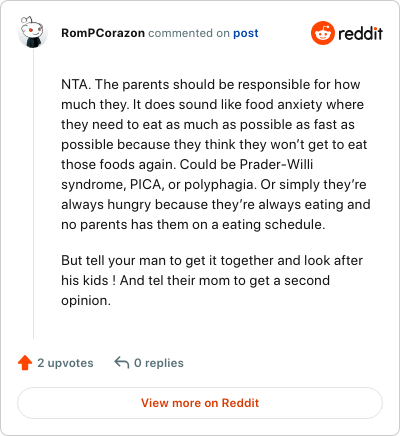This screenshot has width=400, height=436.
Task: Click View more on Reddit button
Action: (x=200, y=403)
